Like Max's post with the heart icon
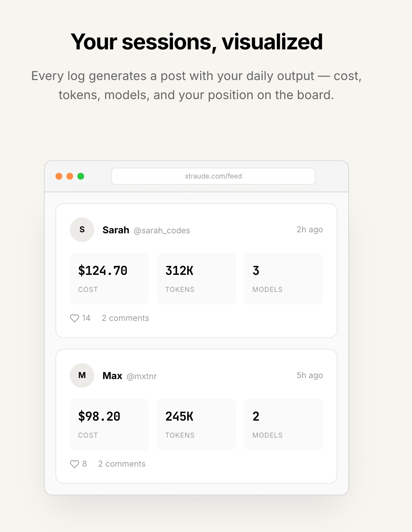412x532 pixels. point(75,464)
